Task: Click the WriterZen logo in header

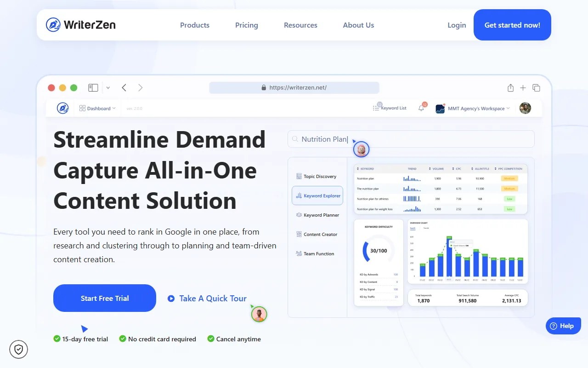Action: click(x=81, y=25)
